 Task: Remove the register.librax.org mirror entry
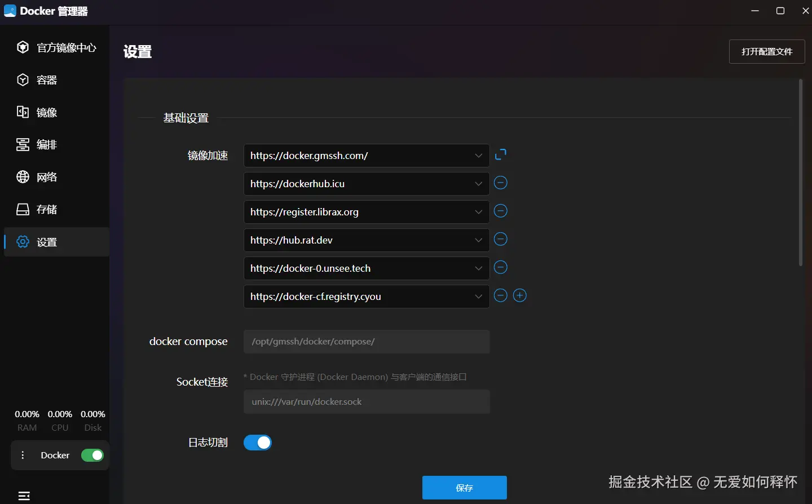pyautogui.click(x=501, y=211)
